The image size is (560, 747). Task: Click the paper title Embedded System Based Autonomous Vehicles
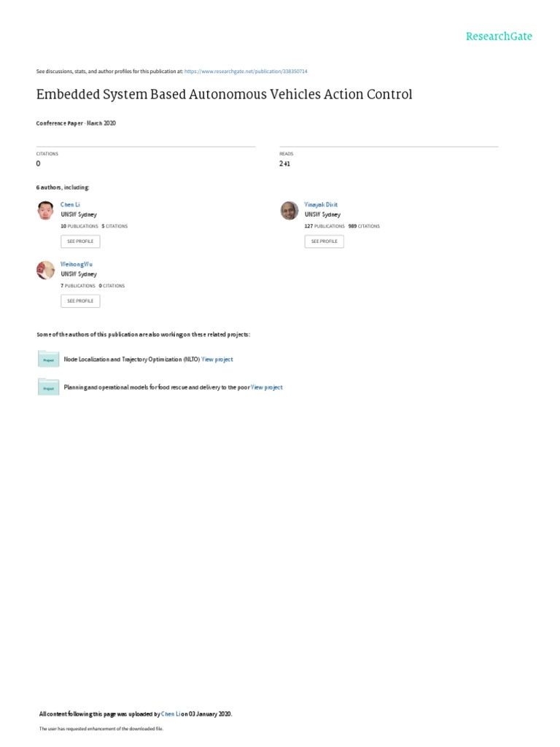coord(225,94)
